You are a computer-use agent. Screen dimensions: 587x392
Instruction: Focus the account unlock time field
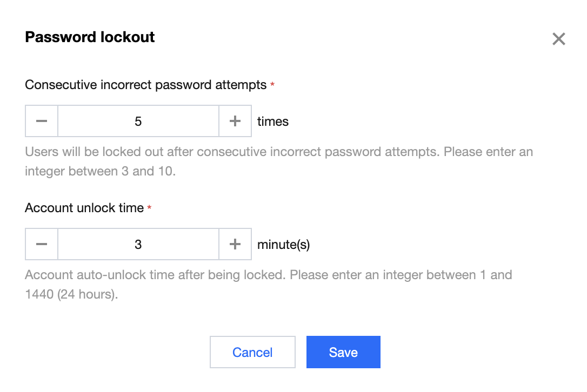[x=138, y=244]
